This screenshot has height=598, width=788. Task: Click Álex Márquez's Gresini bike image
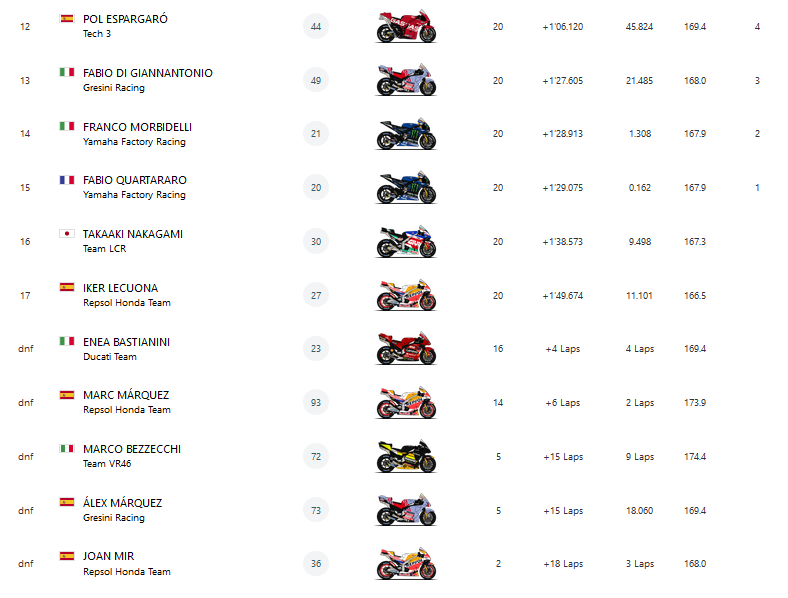(406, 510)
